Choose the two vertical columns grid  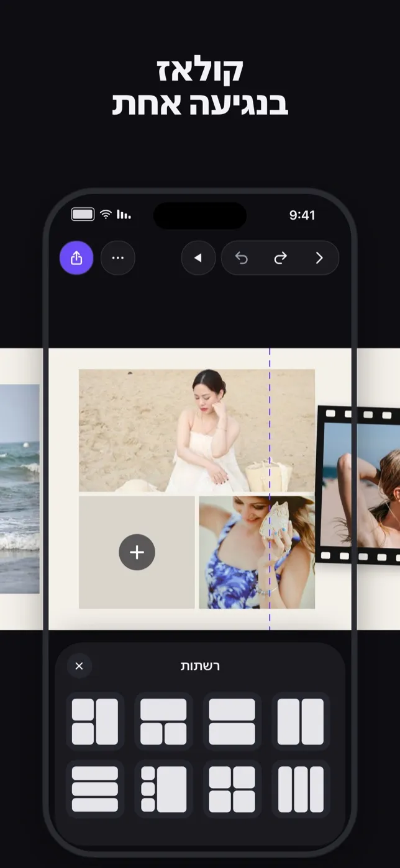coord(301,722)
